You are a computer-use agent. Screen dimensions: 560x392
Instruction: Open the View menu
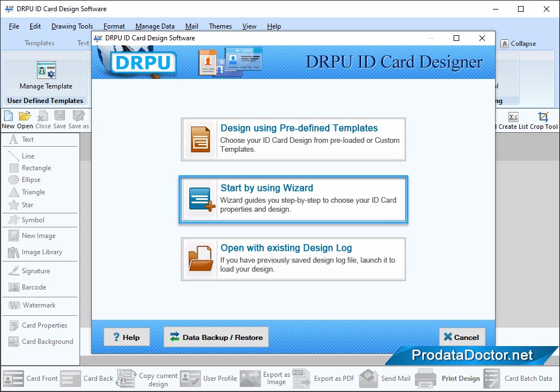(249, 26)
